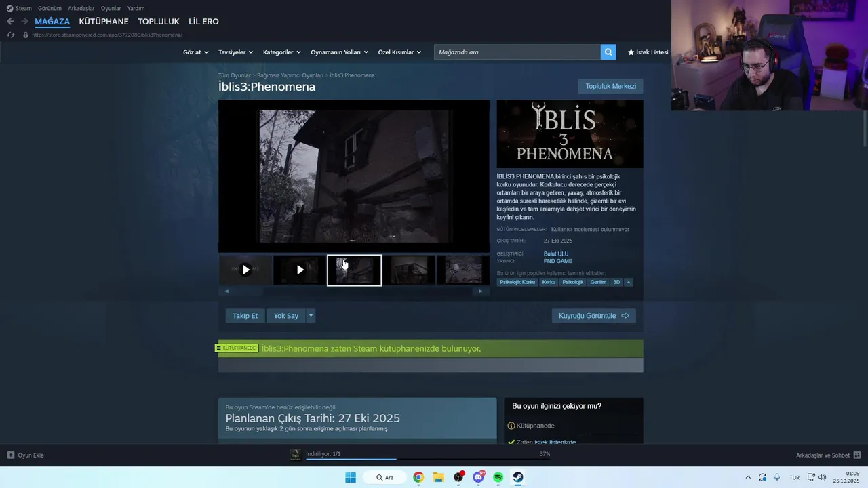The width and height of the screenshot is (868, 488).
Task: Open publisher FND GAME link
Action: click(x=558, y=261)
